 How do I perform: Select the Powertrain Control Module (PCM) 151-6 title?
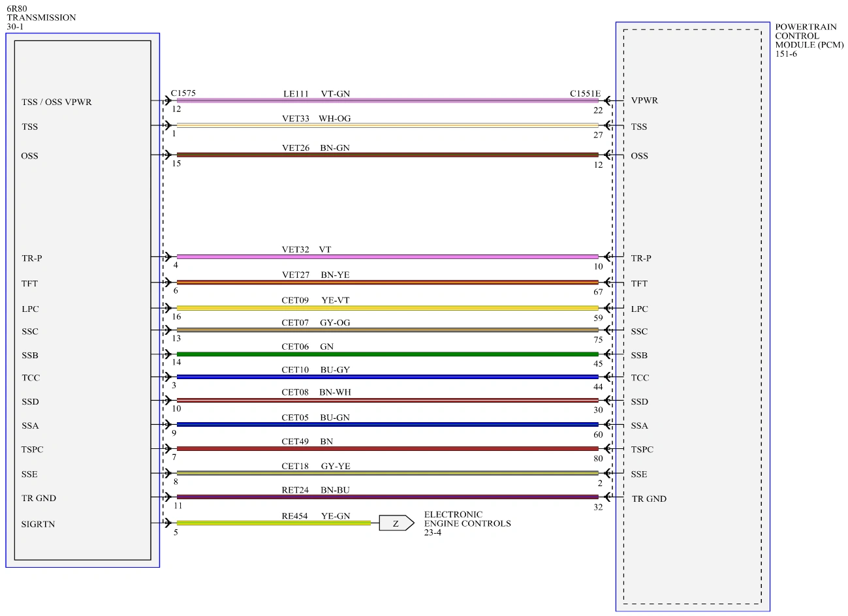[809, 40]
